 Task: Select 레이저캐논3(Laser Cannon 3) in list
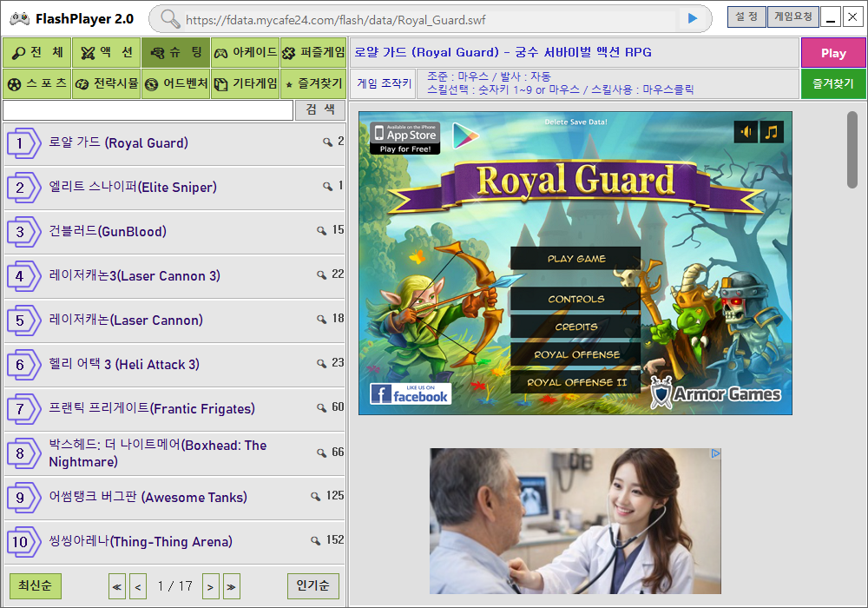tap(174, 276)
